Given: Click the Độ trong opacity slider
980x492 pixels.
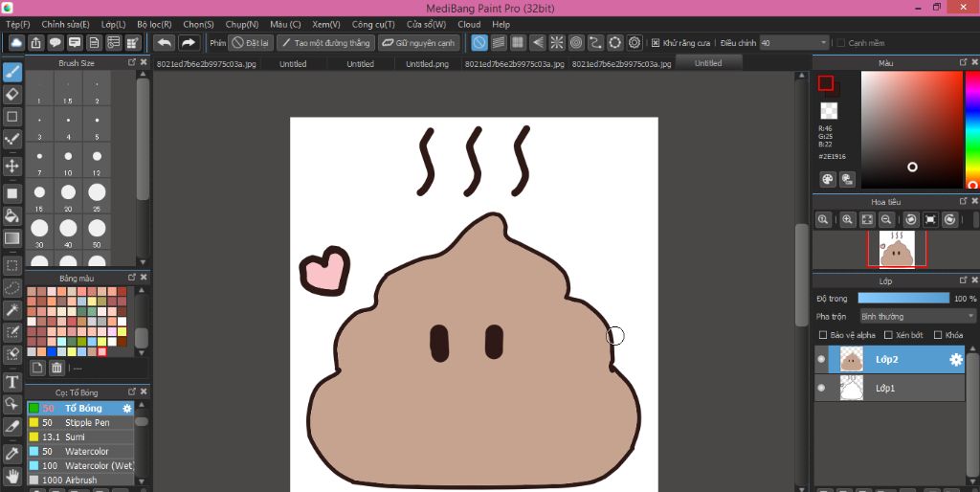Looking at the screenshot, I should (x=903, y=299).
